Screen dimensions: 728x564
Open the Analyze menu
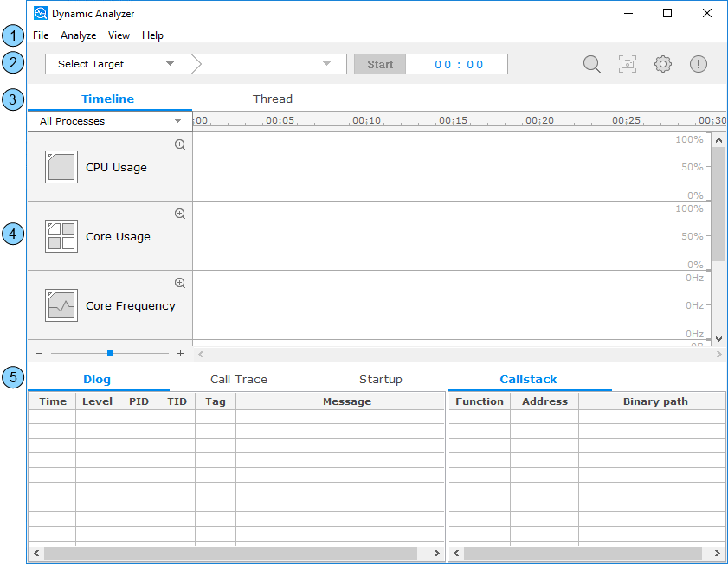click(x=78, y=35)
